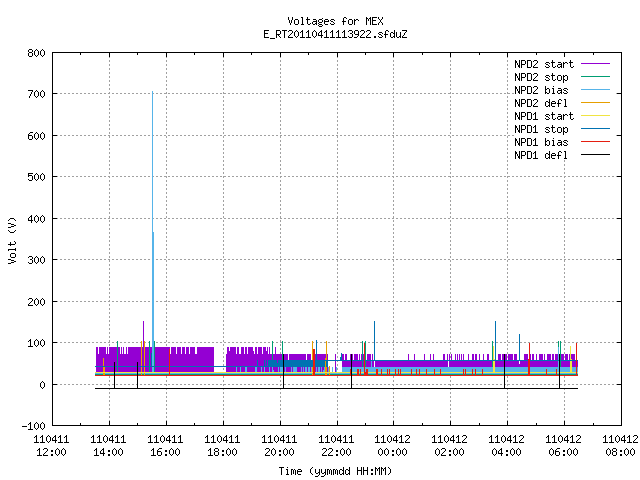Click the black NPD1 defl legend line

[x=595, y=155]
